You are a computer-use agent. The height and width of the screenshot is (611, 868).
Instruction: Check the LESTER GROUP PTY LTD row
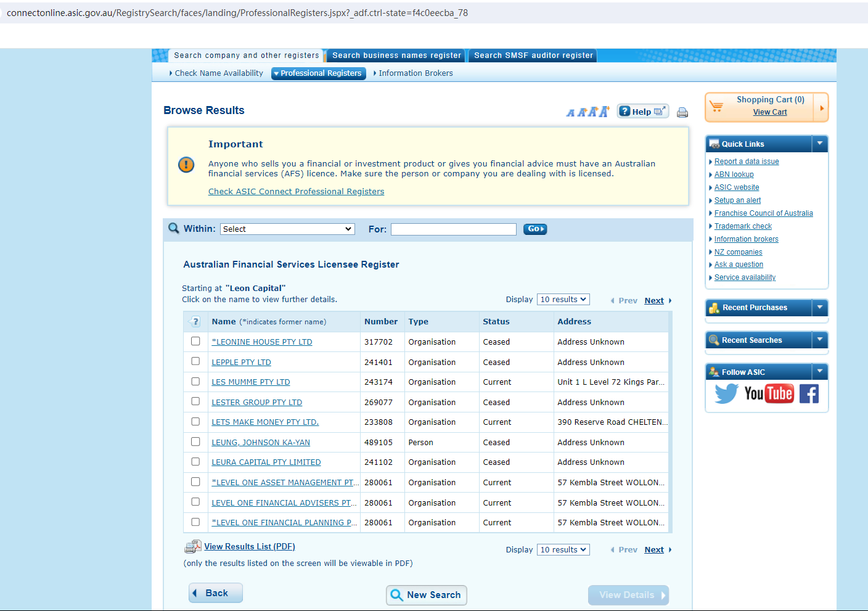(195, 401)
